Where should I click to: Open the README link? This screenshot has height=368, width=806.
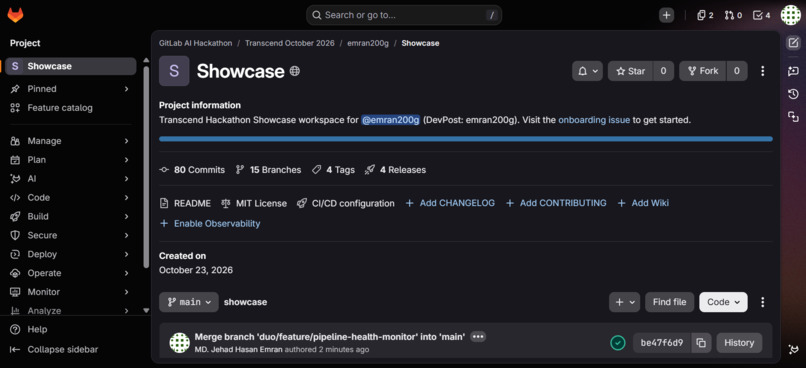[x=185, y=204]
